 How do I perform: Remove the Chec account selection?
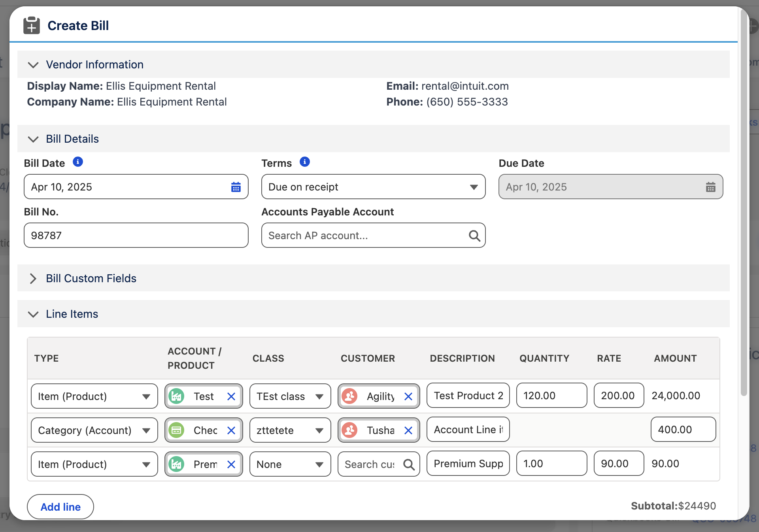click(231, 430)
